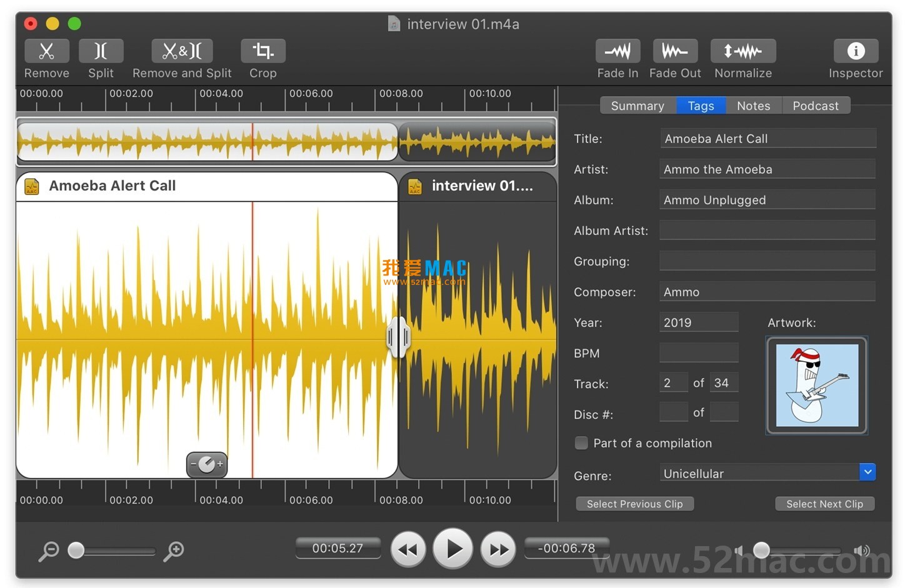Screen dimensions: 905x588
Task: Click the amoeba artwork thumbnail
Action: pyautogui.click(x=816, y=386)
